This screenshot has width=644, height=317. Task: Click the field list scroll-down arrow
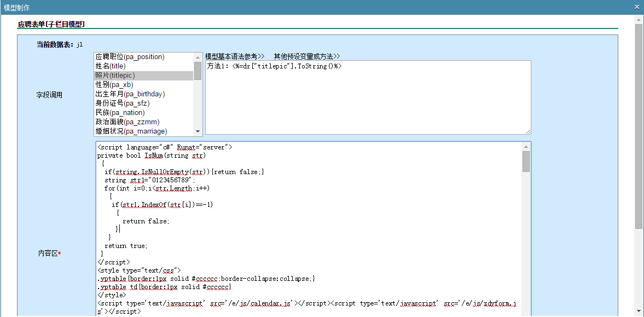(198, 131)
